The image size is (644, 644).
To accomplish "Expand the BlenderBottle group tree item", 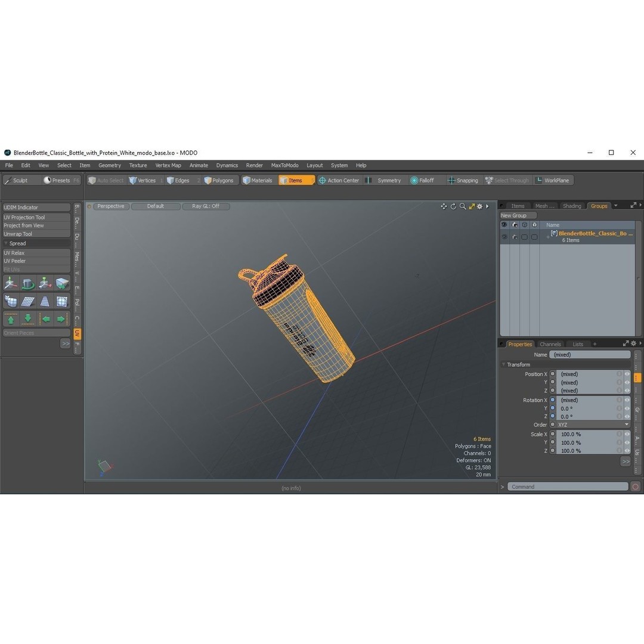I will 548,237.
